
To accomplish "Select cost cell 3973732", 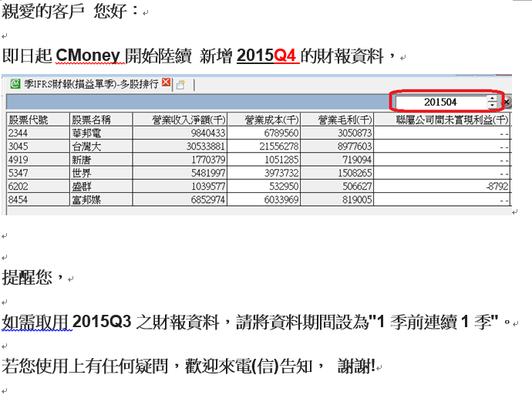I will [x=264, y=173].
